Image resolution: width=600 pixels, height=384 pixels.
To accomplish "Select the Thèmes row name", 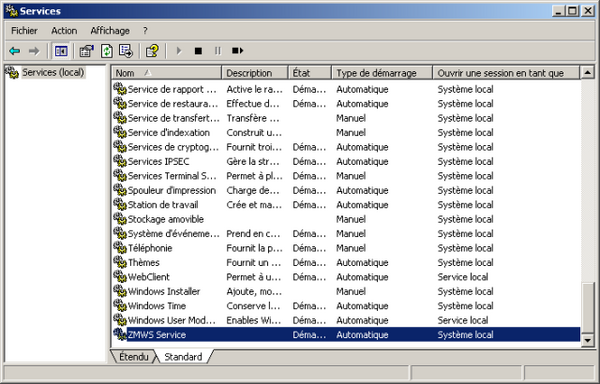I will [143, 263].
